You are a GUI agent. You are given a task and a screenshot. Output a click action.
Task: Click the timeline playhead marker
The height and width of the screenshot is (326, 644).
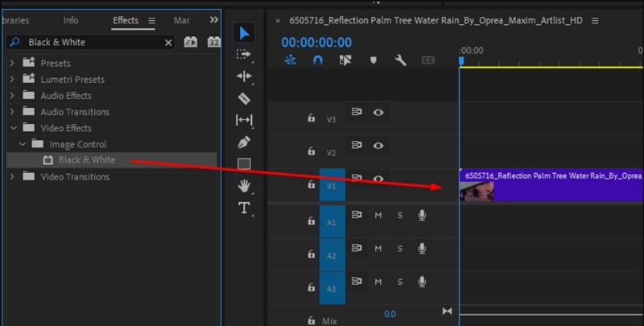click(x=461, y=60)
